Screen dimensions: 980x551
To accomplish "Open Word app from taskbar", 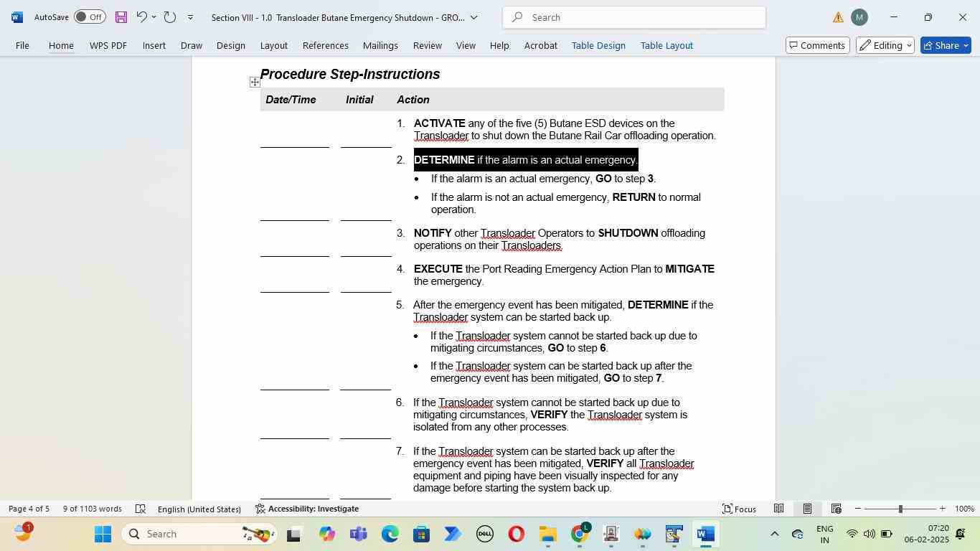I will (705, 534).
